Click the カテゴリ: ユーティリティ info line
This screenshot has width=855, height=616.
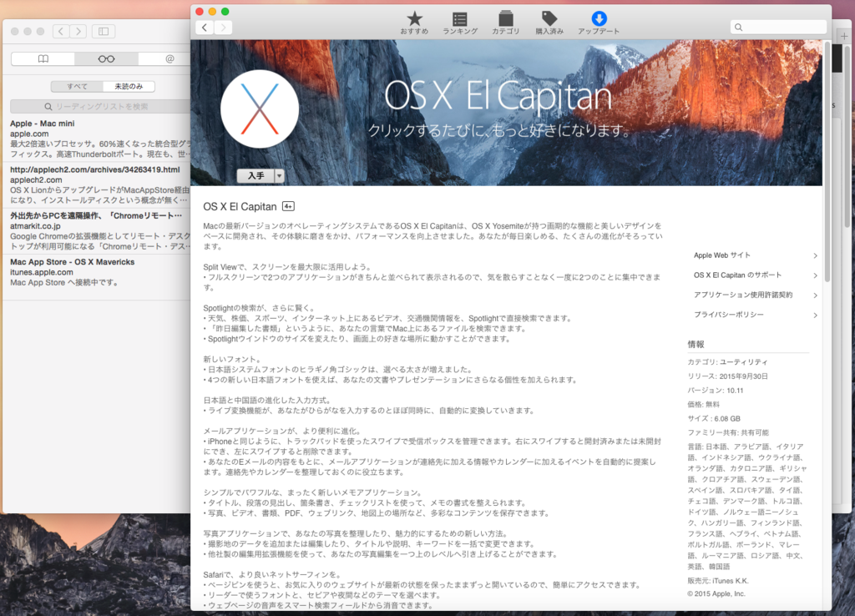click(727, 362)
